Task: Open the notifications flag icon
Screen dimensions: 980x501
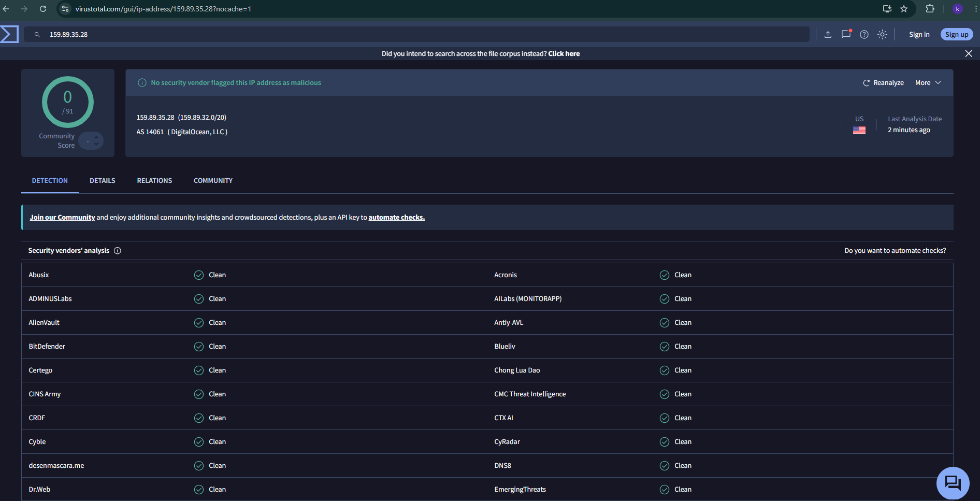Action: tap(846, 34)
